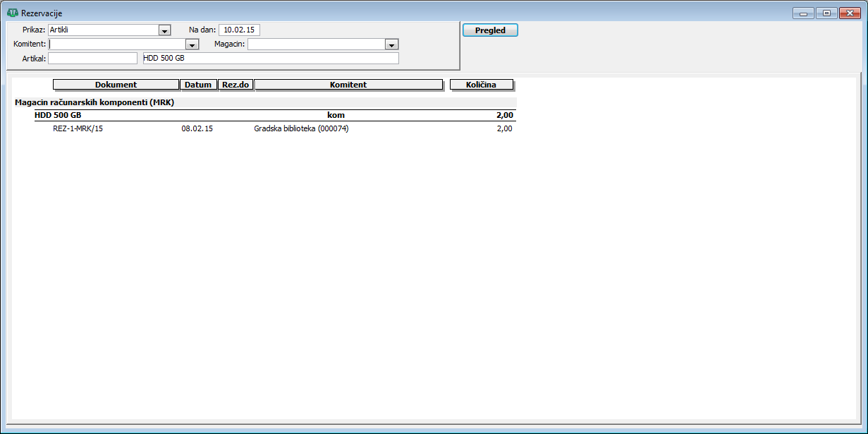Click the Rezervacije app icon in title bar
868x434 pixels.
[x=12, y=13]
